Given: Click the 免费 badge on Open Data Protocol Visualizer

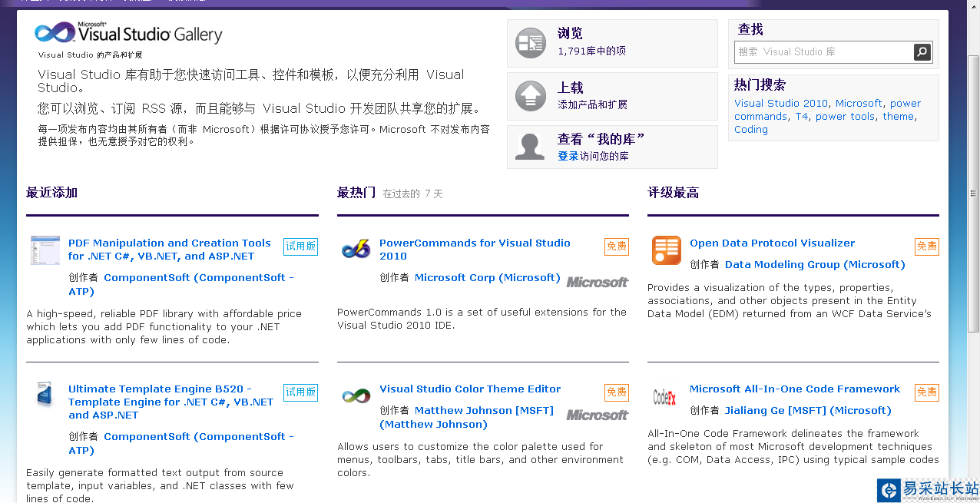Looking at the screenshot, I should (927, 247).
